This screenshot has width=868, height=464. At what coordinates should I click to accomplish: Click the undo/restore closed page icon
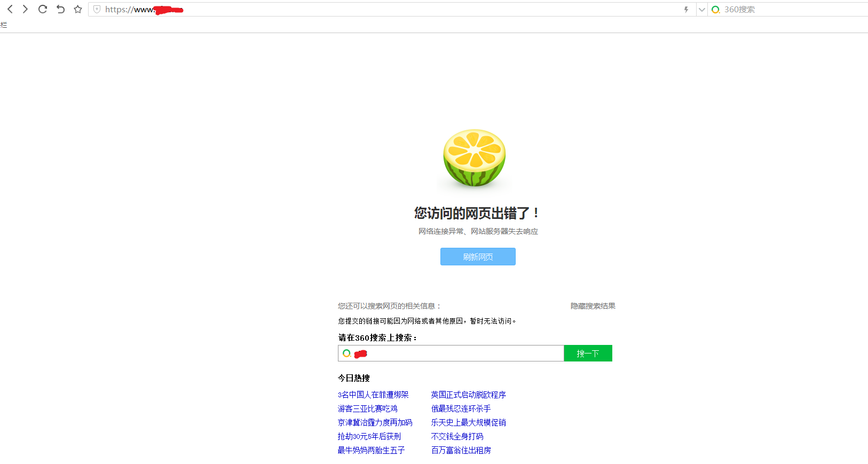pyautogui.click(x=60, y=9)
